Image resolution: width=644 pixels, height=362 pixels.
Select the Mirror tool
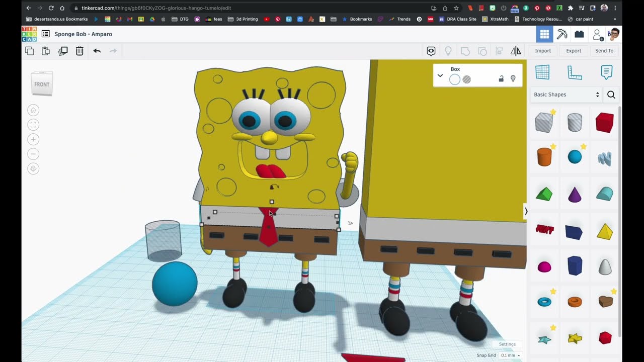tap(516, 51)
